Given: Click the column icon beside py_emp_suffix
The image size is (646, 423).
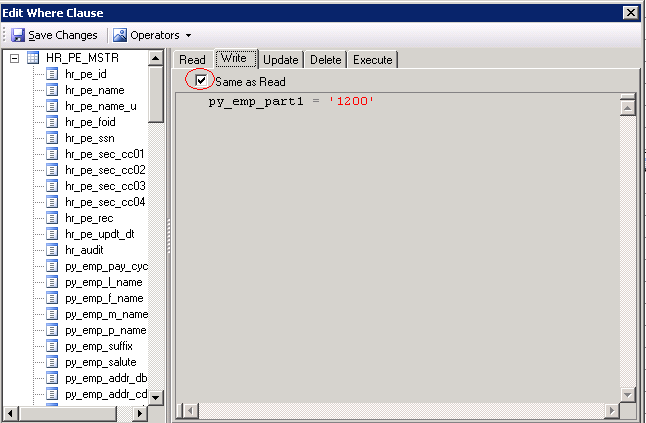Looking at the screenshot, I should pos(53,346).
